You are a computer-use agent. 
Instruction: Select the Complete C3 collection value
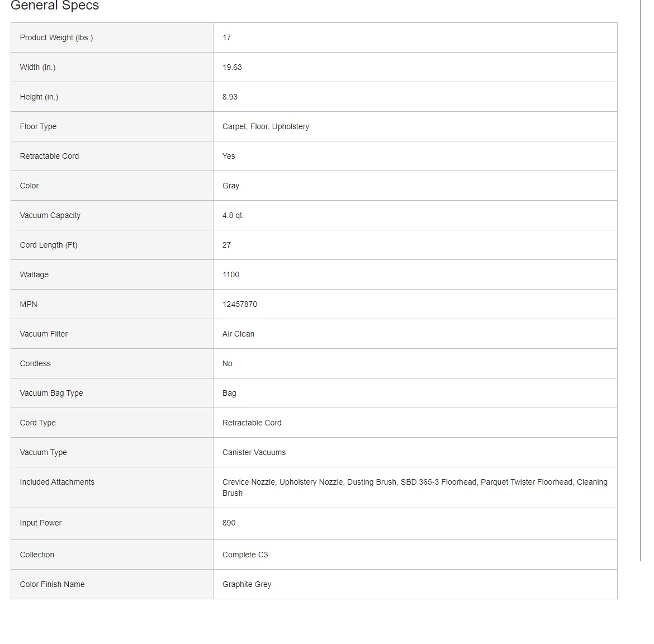click(x=245, y=555)
